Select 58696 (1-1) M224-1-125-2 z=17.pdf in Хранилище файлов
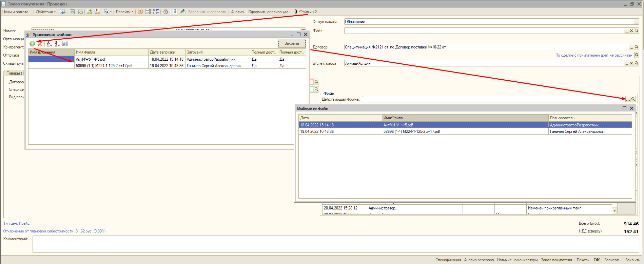Viewport: 644px width, 264px height. coord(167,66)
